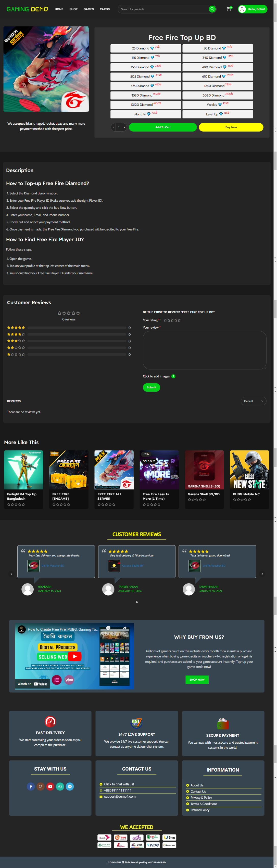Play the embedded YouTube video
Viewport: 277px width, 868px height.
74,656
